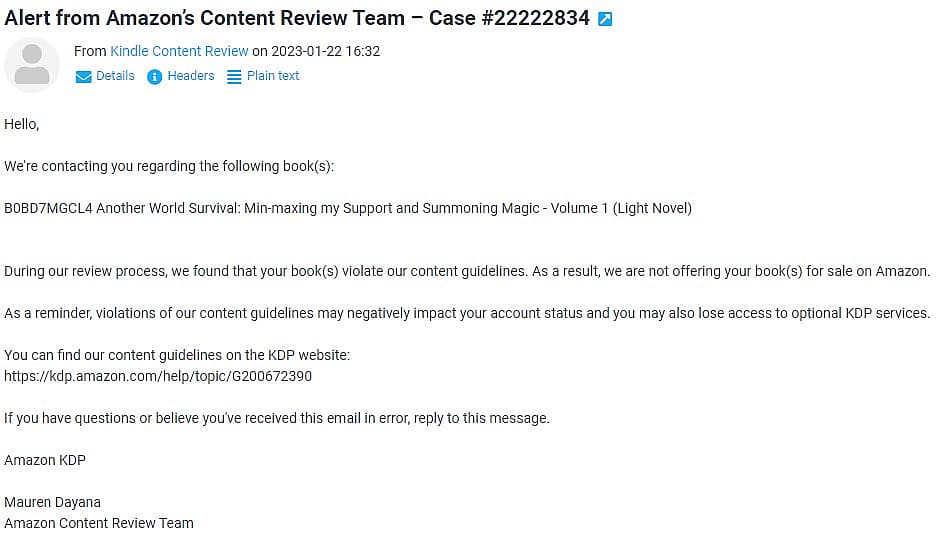
Task: Click the Hello greeting line
Action: pos(22,124)
